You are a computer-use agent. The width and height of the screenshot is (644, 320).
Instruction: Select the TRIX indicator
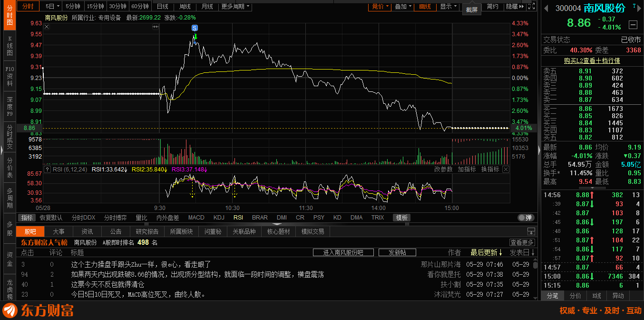pos(378,218)
